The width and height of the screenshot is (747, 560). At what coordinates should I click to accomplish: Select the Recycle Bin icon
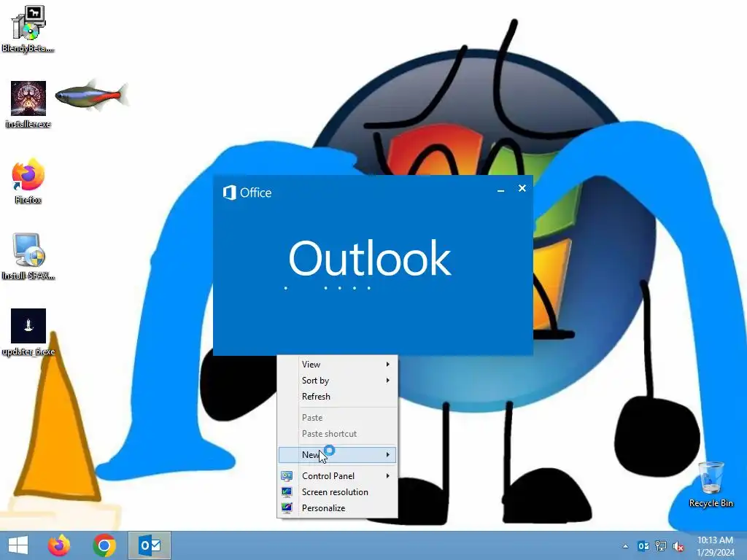coord(711,484)
